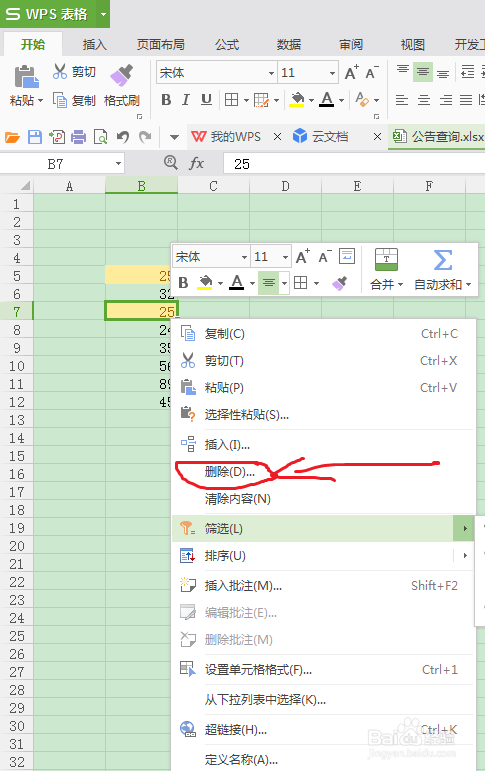The image size is (485, 771).
Task: Open fill color dropdown arrow in ribbon
Action: 311,100
